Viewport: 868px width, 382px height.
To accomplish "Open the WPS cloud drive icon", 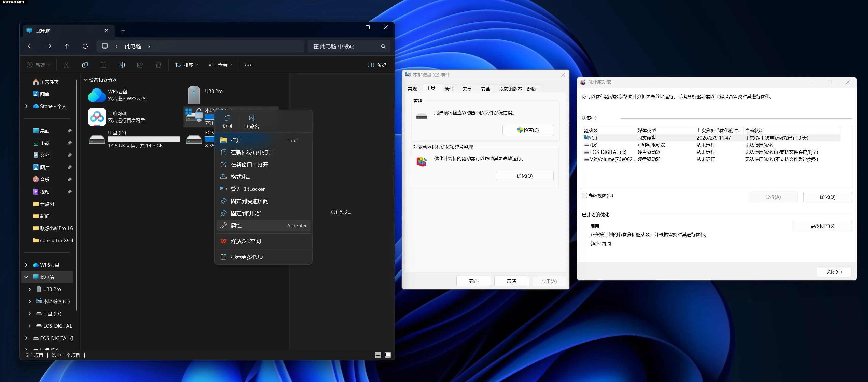I will pyautogui.click(x=97, y=95).
